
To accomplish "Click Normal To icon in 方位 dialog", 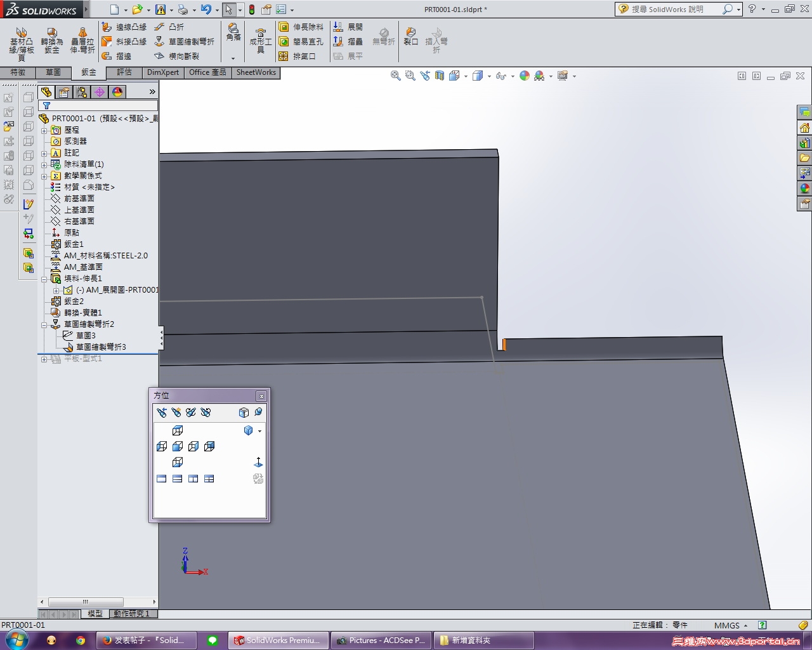I will pos(258,462).
